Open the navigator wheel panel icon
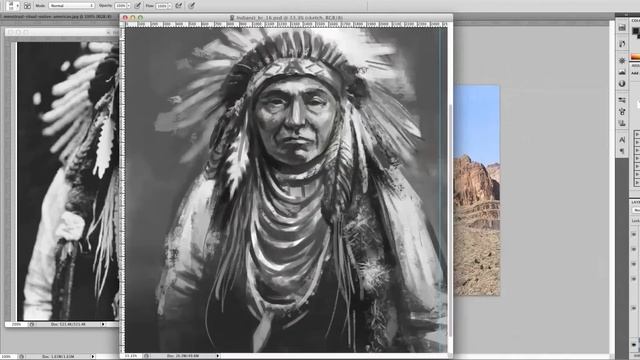Viewport: 640px width, 360px height. pyautogui.click(x=622, y=60)
